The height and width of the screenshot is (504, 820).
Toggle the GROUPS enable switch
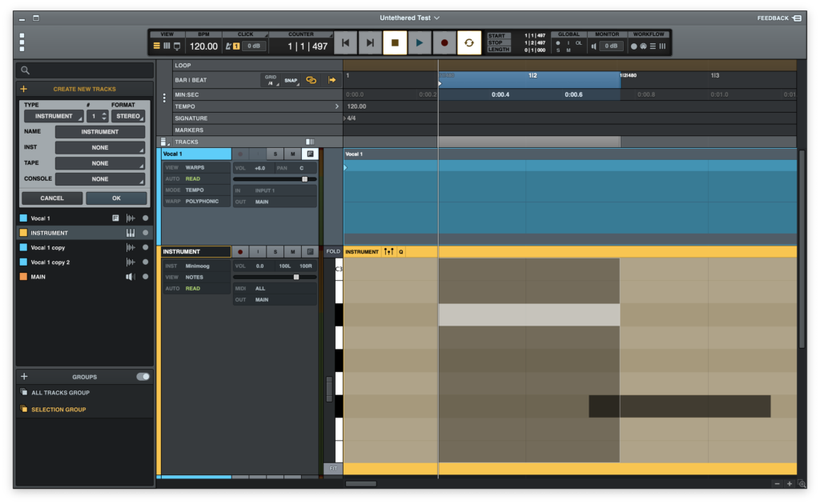pyautogui.click(x=143, y=377)
